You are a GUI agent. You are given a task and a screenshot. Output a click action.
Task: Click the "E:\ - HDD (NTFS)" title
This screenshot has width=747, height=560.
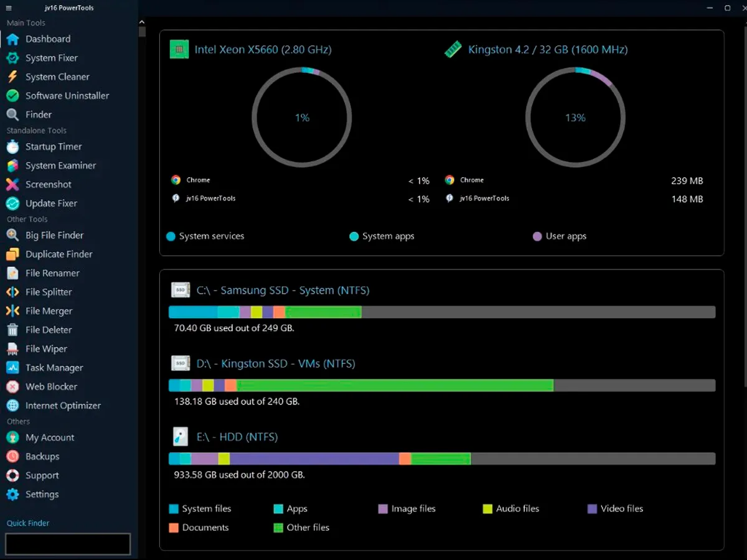pyautogui.click(x=237, y=437)
